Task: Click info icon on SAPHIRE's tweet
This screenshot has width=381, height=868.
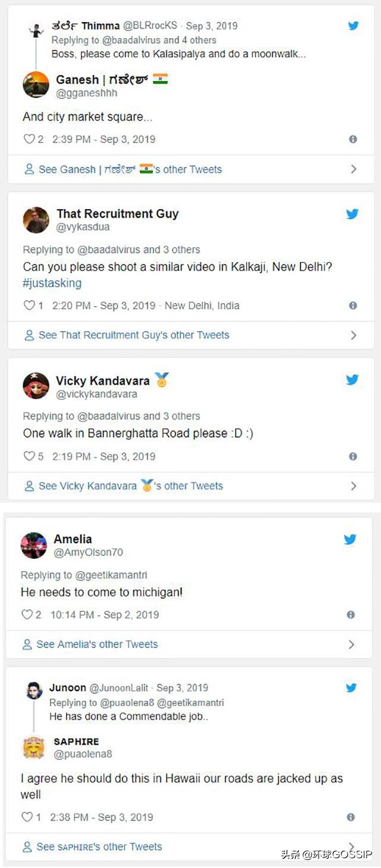Action: click(351, 817)
